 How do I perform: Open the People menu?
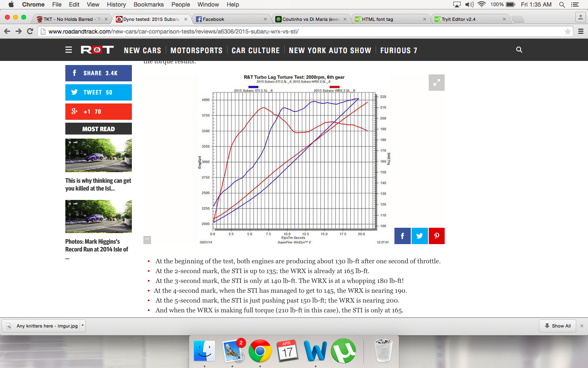coord(180,4)
